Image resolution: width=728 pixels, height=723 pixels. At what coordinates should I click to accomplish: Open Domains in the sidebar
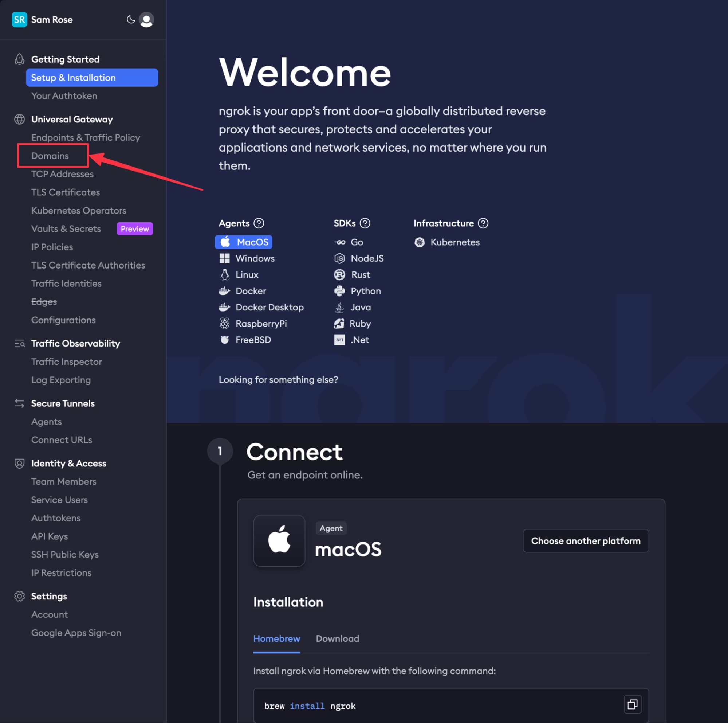pyautogui.click(x=50, y=156)
